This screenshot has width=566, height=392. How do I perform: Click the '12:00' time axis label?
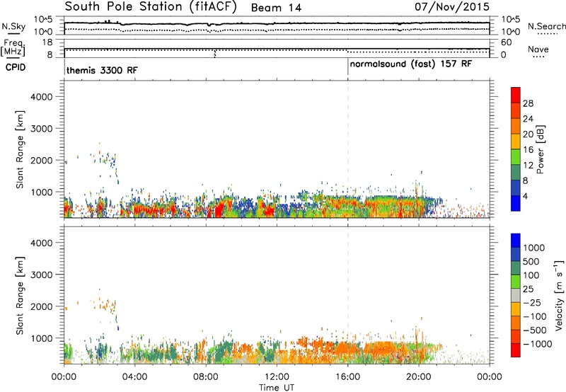tap(277, 377)
